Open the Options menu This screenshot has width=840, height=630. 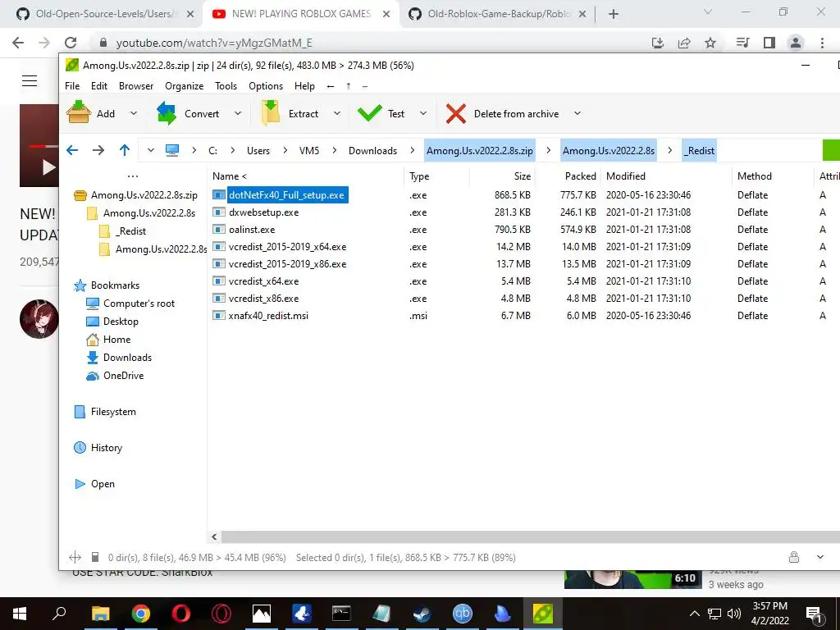click(x=266, y=85)
